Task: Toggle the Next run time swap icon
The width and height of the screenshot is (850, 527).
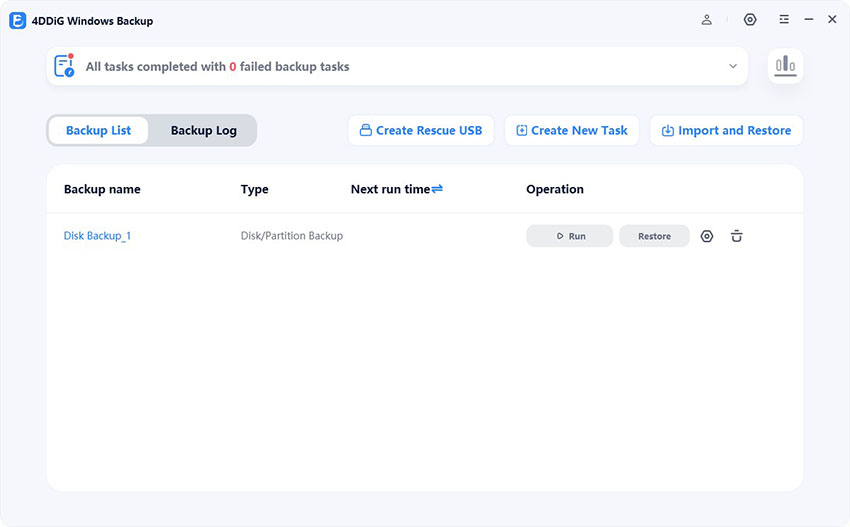Action: [437, 189]
